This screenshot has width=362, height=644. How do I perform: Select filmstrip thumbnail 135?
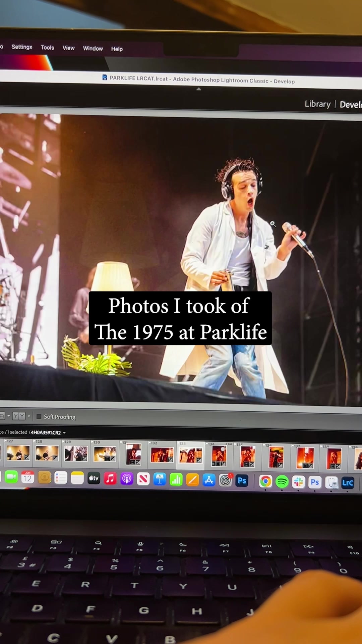pos(247,456)
